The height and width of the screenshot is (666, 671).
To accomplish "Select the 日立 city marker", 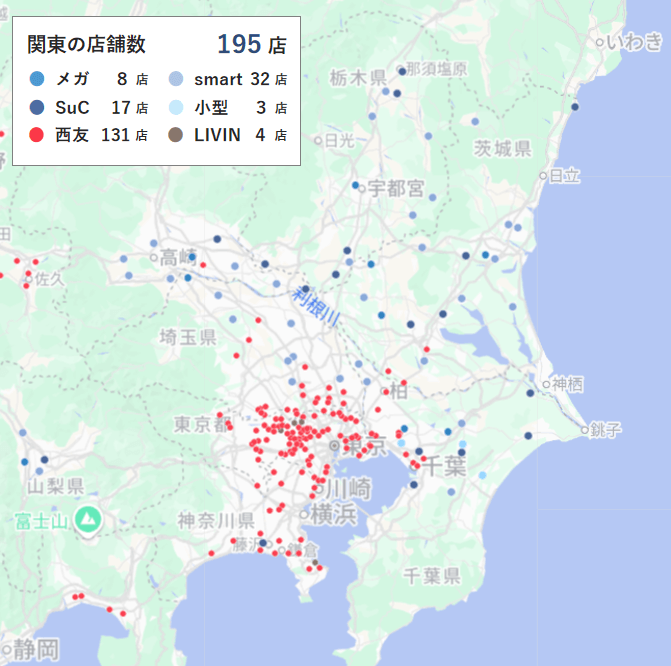I will pyautogui.click(x=544, y=175).
